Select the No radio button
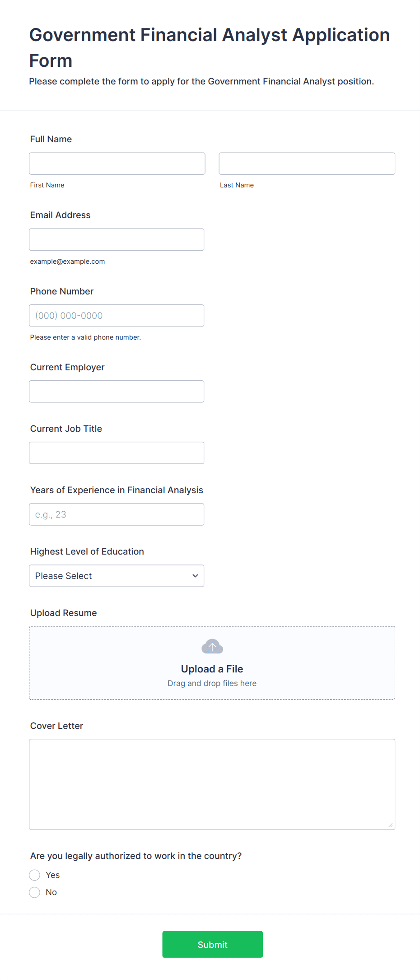The height and width of the screenshot is (980, 420). 35,892
